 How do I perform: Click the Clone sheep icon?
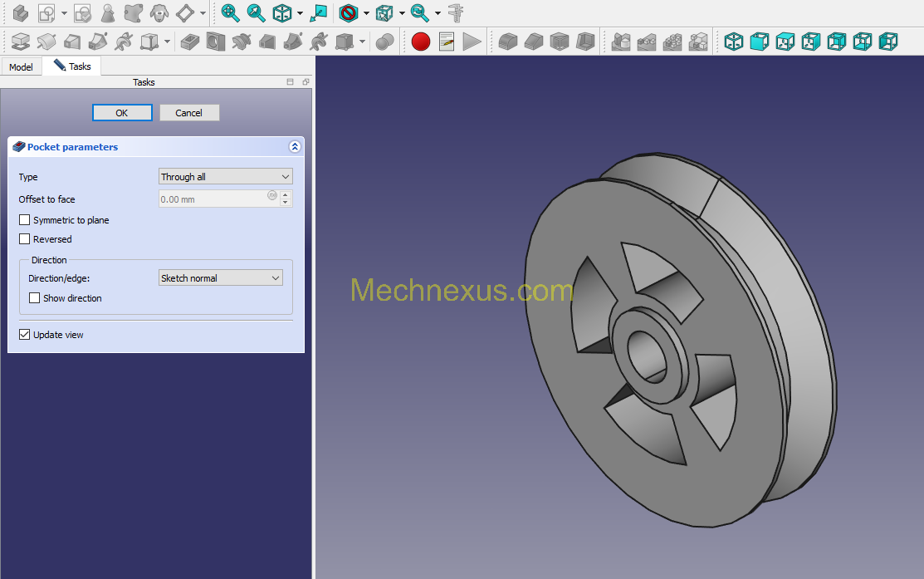(x=159, y=13)
